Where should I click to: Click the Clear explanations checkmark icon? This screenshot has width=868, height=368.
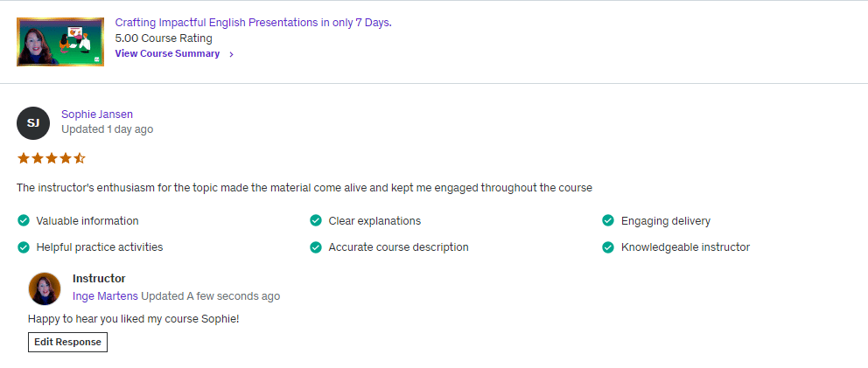coord(316,220)
